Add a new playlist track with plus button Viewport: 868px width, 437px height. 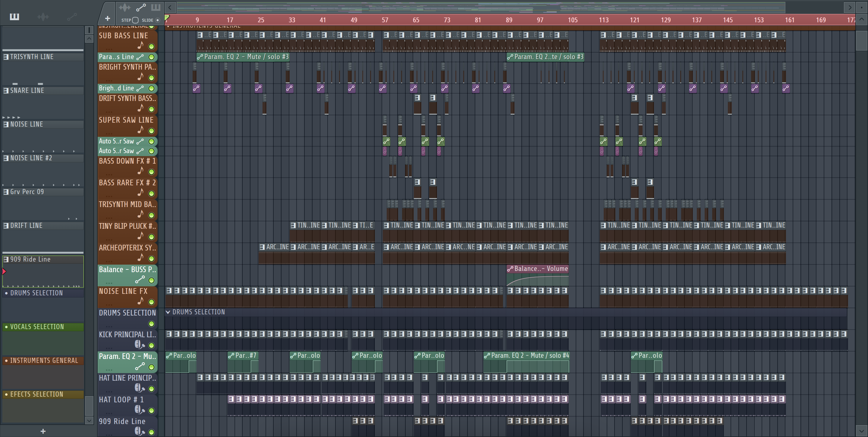(108, 18)
